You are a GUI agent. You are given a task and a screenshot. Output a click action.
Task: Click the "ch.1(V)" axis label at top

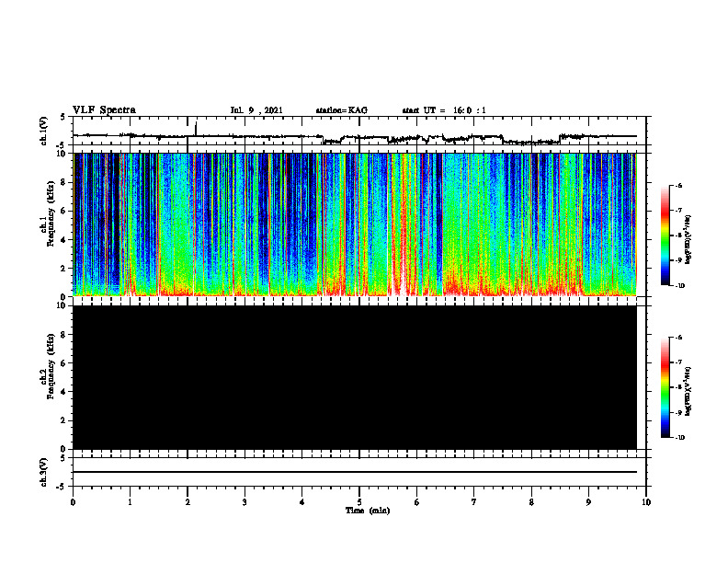click(43, 131)
